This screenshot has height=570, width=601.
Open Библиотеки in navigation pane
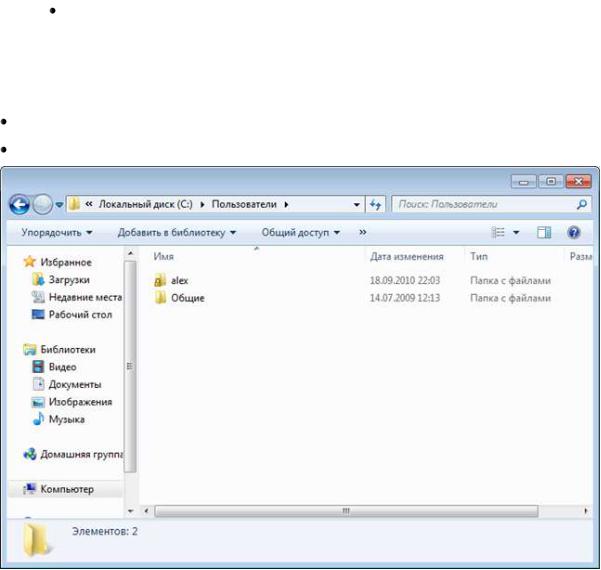pyautogui.click(x=68, y=350)
